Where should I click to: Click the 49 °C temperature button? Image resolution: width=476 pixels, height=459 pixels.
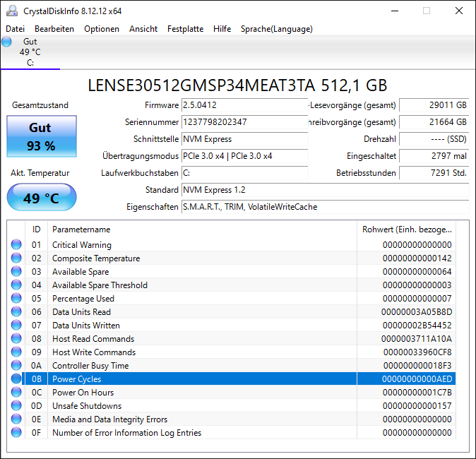coord(42,197)
